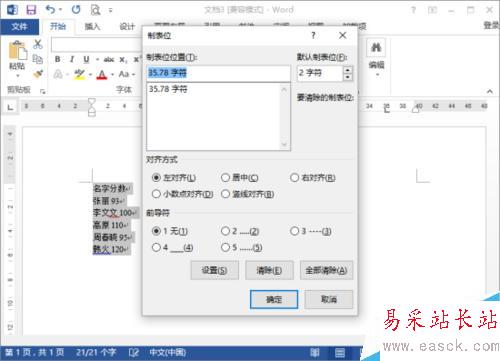Image resolution: width=500 pixels, height=361 pixels.
Task: Open clipboard pane launcher icon
Action: click(x=43, y=91)
